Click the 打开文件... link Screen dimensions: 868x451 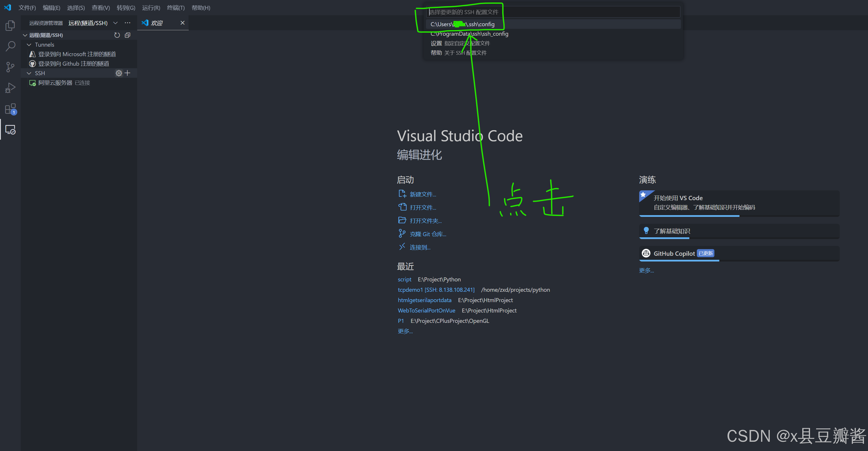click(x=423, y=207)
